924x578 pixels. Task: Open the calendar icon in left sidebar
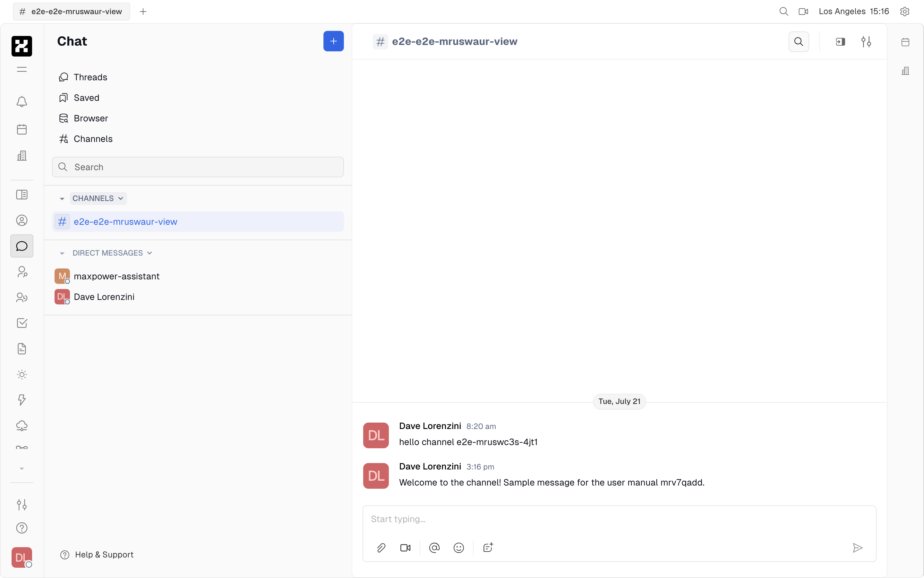point(22,129)
